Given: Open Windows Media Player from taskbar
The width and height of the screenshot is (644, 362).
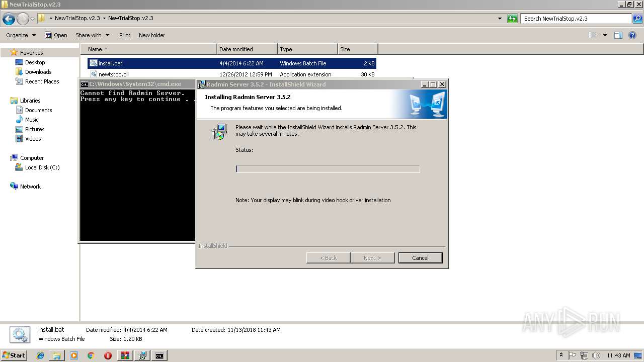Looking at the screenshot, I should coord(74,355).
